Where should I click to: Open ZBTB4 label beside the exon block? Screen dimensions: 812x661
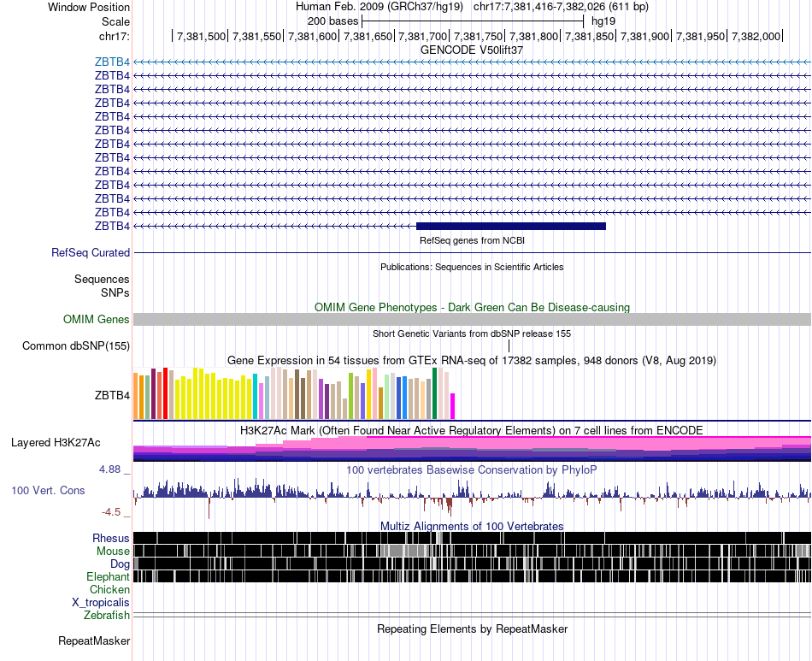pyautogui.click(x=112, y=227)
